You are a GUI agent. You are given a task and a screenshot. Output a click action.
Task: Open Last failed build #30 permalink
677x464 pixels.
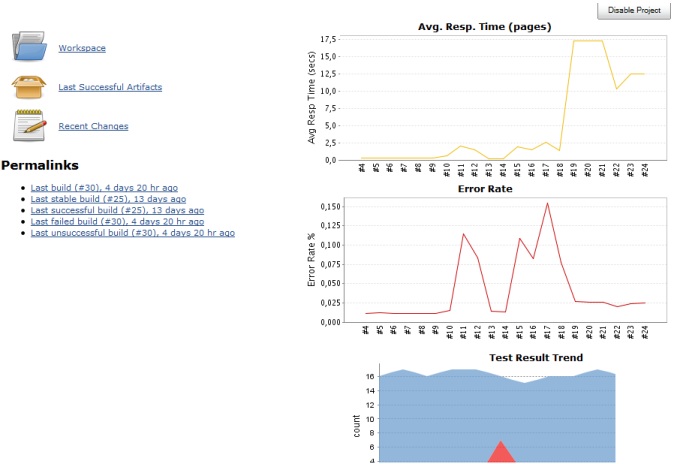coord(117,221)
